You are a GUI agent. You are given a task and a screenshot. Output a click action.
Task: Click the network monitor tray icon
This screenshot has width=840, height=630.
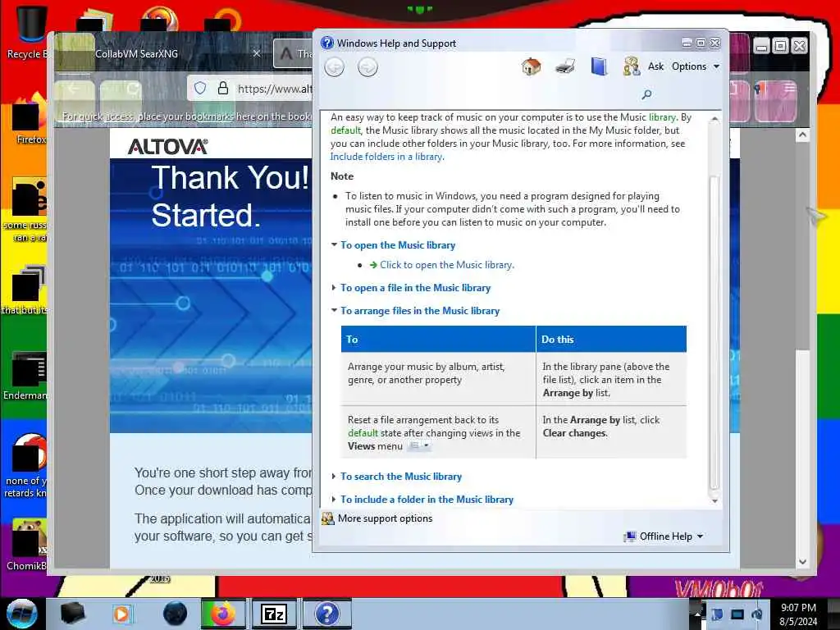(737, 614)
